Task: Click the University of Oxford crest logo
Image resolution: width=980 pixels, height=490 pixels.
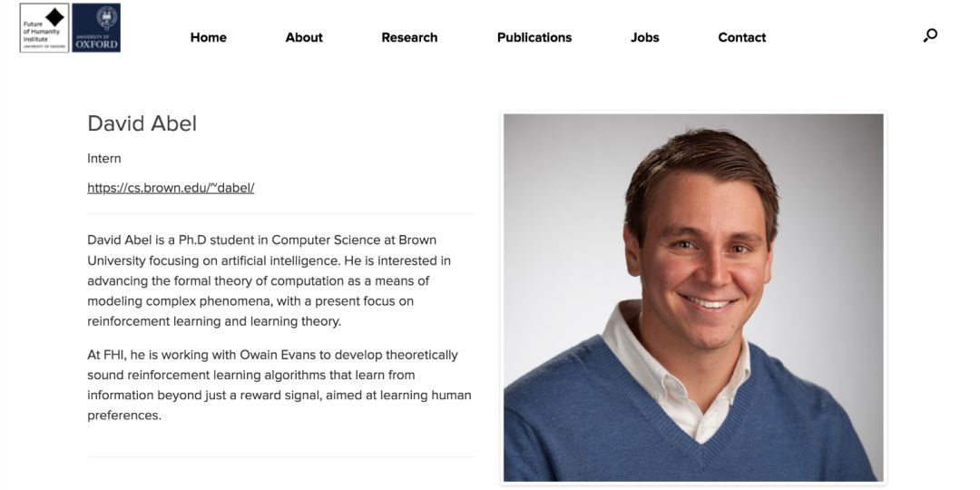Action: coord(95,28)
